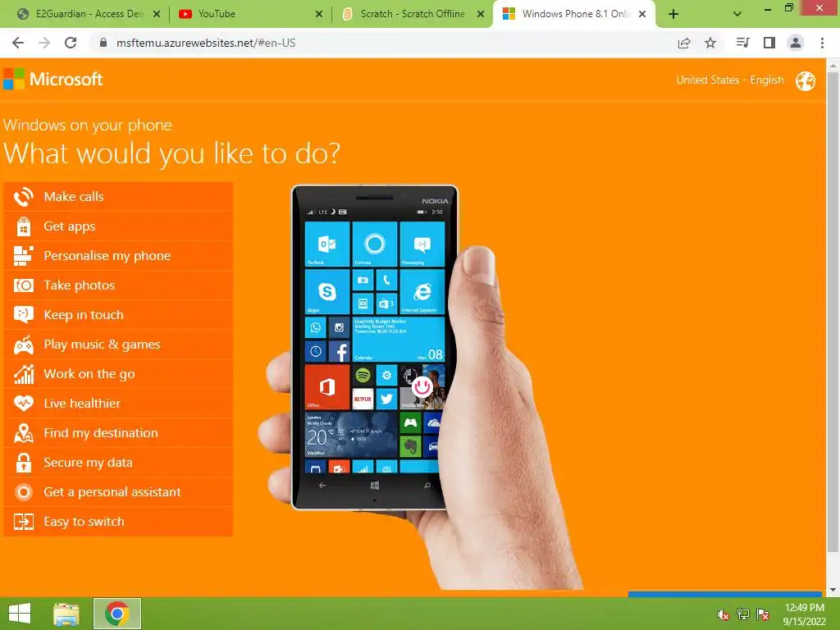Open the Windows Start button

20,614
